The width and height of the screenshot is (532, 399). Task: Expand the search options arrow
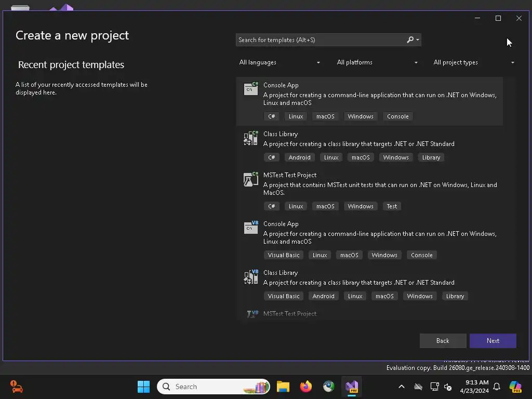click(418, 39)
